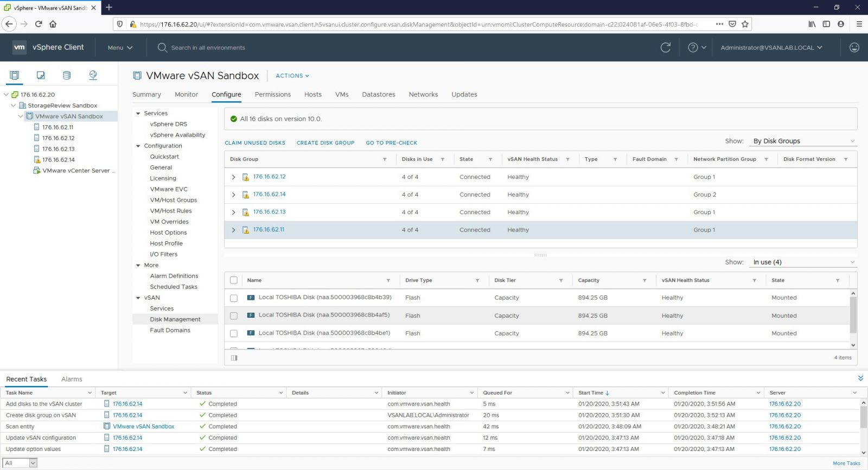This screenshot has width=868, height=470.
Task: Open the Alarms tab in bottom panel
Action: [72, 379]
